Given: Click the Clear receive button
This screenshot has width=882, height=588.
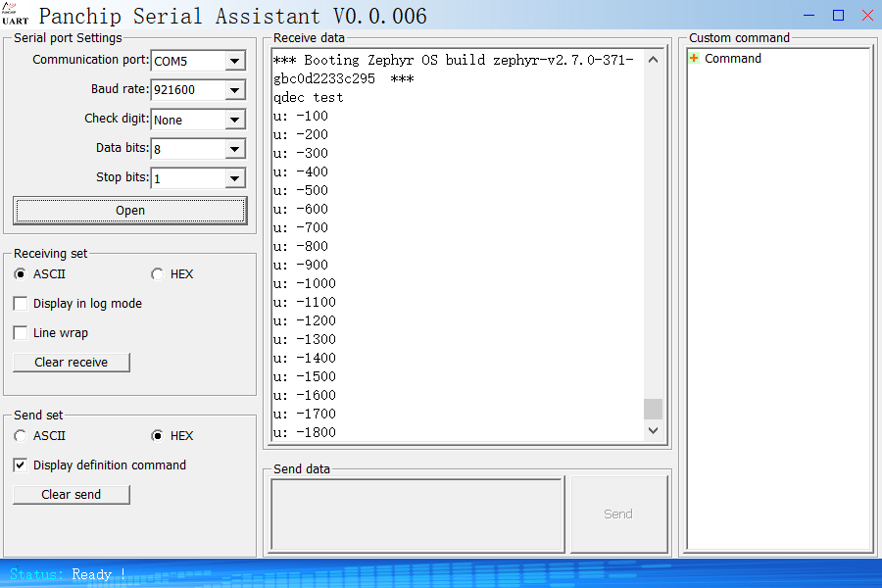Looking at the screenshot, I should point(72,363).
